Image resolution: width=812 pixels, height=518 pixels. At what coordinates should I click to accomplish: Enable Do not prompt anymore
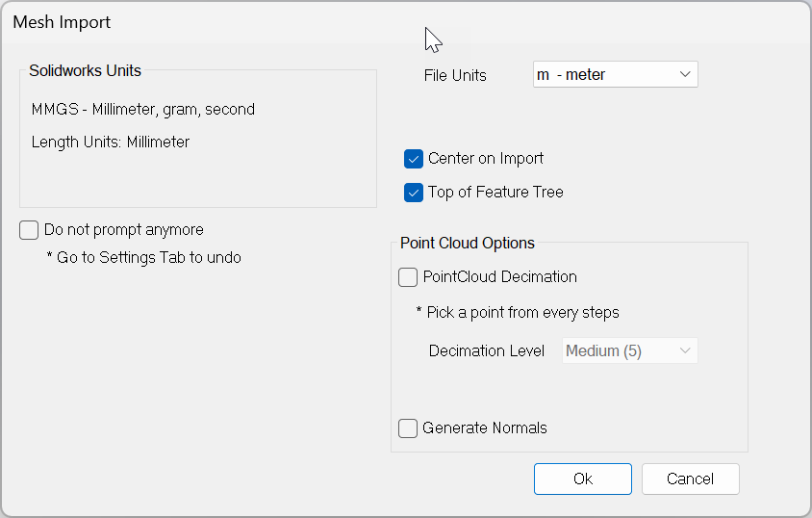[29, 230]
